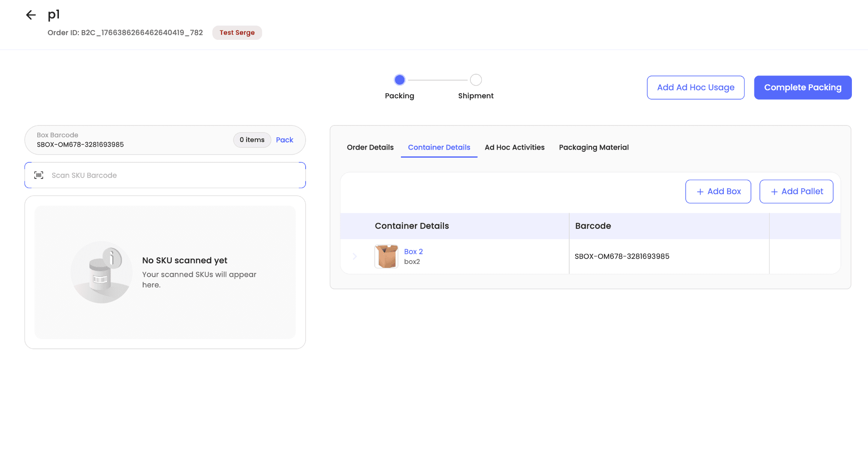Screen dimensions: 868x473
Task: Open the Box 2 link
Action: 413,251
